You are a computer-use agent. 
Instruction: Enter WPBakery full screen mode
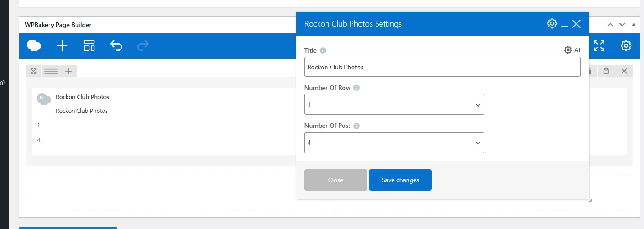[x=599, y=45]
